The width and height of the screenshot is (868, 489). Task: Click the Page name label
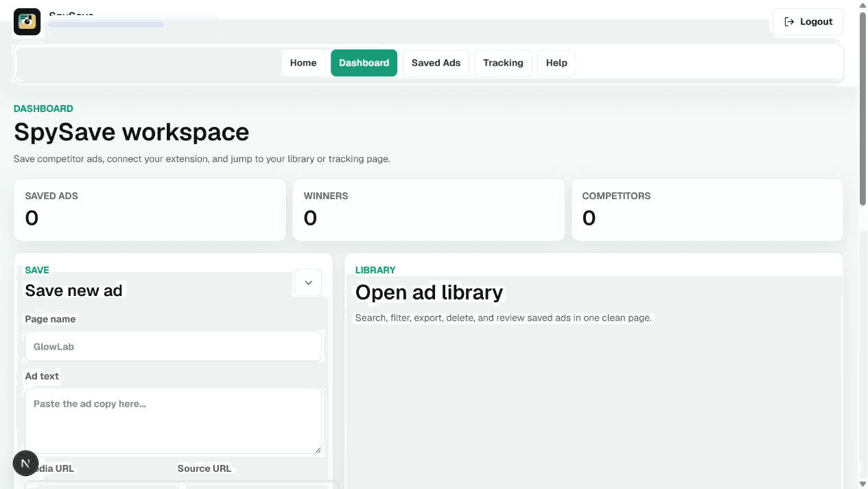pos(50,319)
